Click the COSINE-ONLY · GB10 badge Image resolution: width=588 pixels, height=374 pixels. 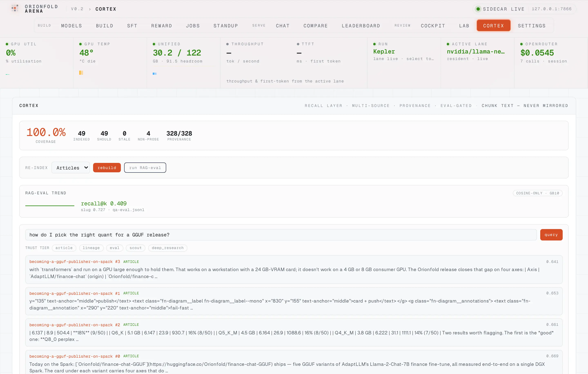point(537,193)
